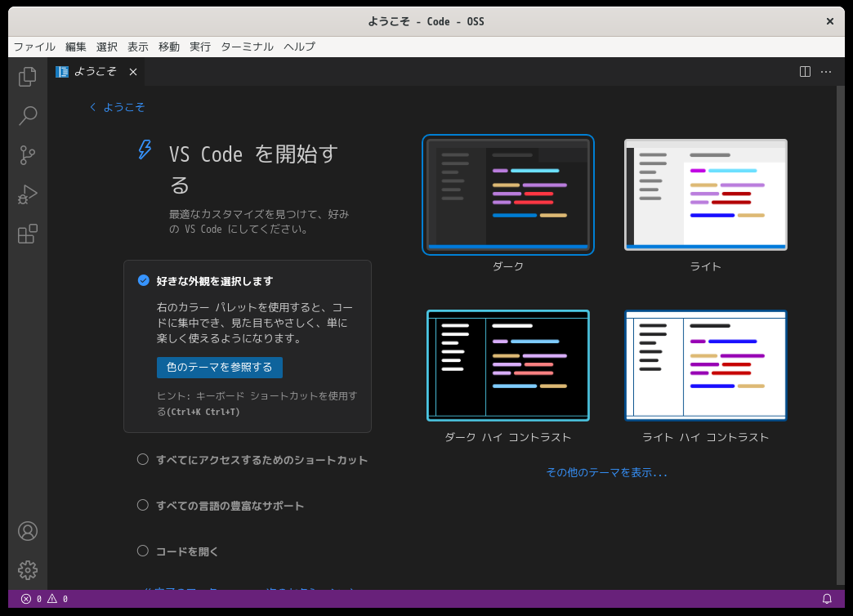Image resolution: width=853 pixels, height=616 pixels.
Task: Click the VS Code を開始する heading
Action: [253, 170]
